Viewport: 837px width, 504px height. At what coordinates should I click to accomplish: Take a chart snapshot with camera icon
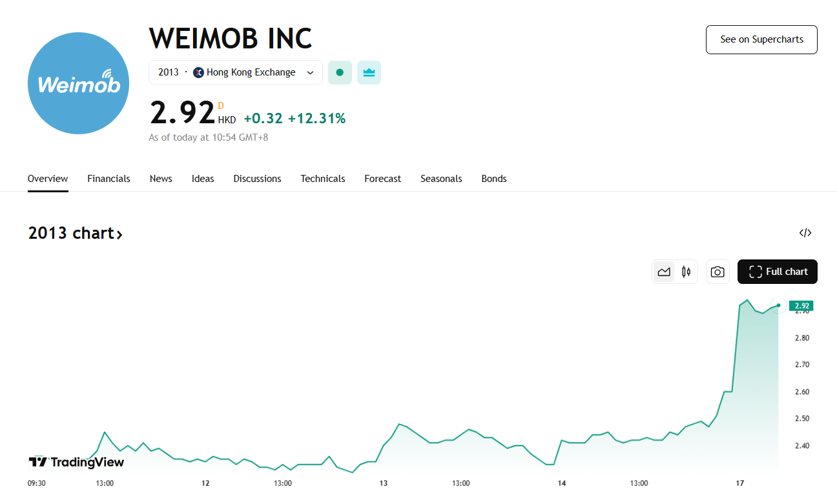click(717, 272)
